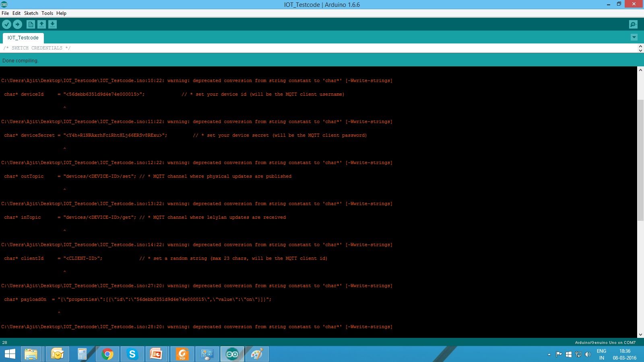Image resolution: width=644 pixels, height=362 pixels.
Task: Click the "char* deviceId" console line
Action: click(174, 95)
